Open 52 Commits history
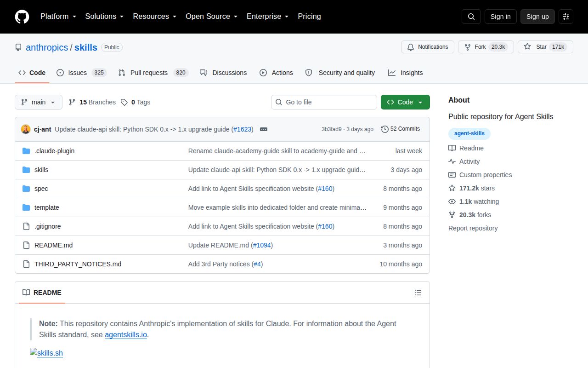Screen dimensions: 588x368 pos(401,129)
